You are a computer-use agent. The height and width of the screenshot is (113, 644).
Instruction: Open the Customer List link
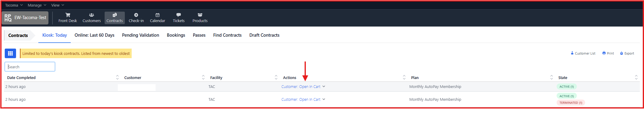pyautogui.click(x=583, y=53)
